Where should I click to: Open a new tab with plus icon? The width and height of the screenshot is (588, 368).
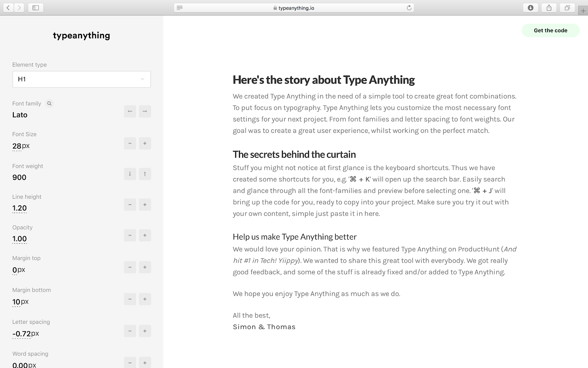point(583,11)
